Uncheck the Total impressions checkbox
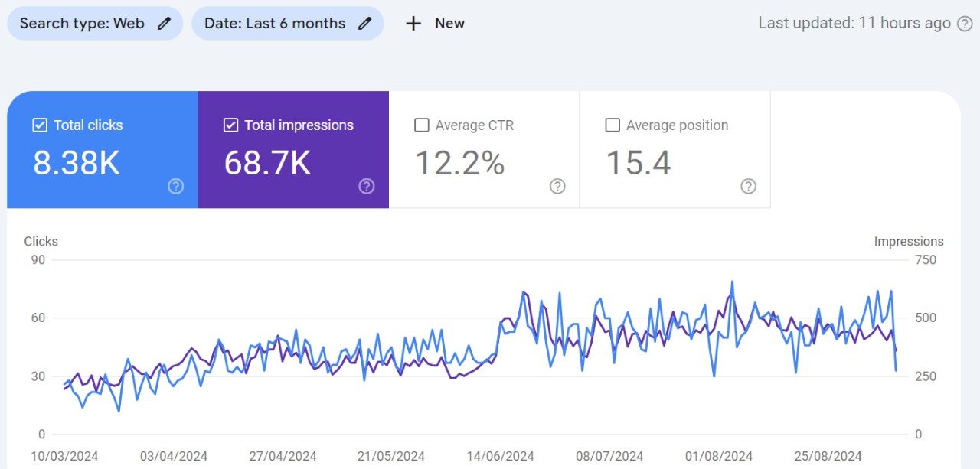Image resolution: width=980 pixels, height=469 pixels. pyautogui.click(x=230, y=125)
